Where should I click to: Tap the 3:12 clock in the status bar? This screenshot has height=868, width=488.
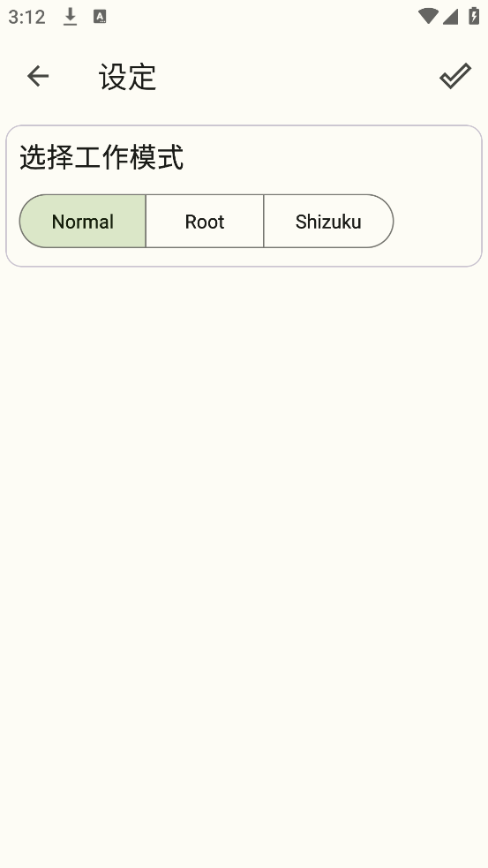pyautogui.click(x=26, y=17)
